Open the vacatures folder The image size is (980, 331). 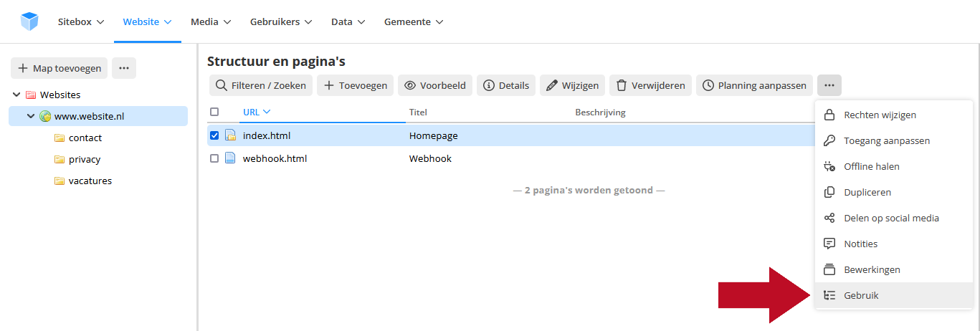(x=90, y=181)
